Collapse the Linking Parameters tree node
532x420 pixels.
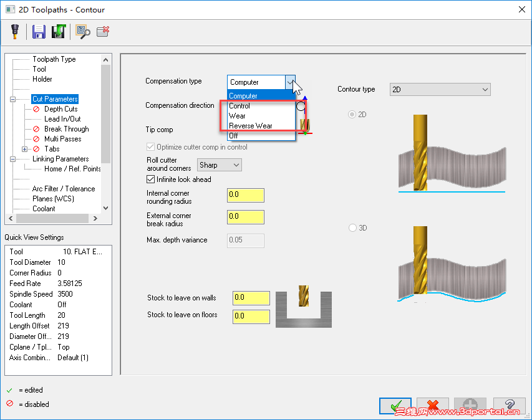pos(13,159)
